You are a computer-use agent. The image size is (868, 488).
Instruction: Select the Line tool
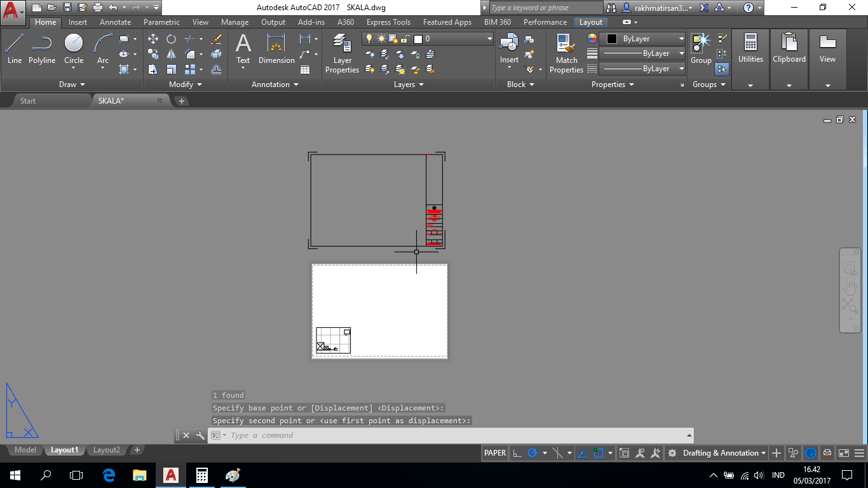tap(14, 44)
